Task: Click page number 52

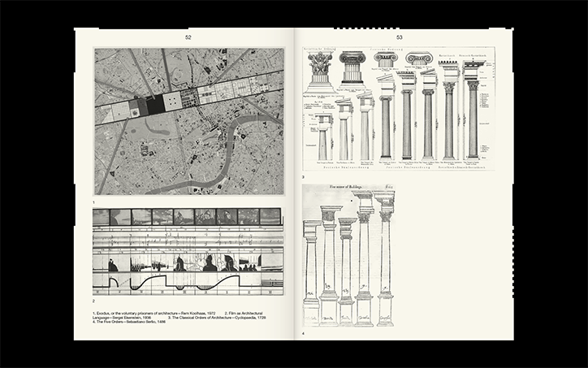Action: [x=188, y=37]
